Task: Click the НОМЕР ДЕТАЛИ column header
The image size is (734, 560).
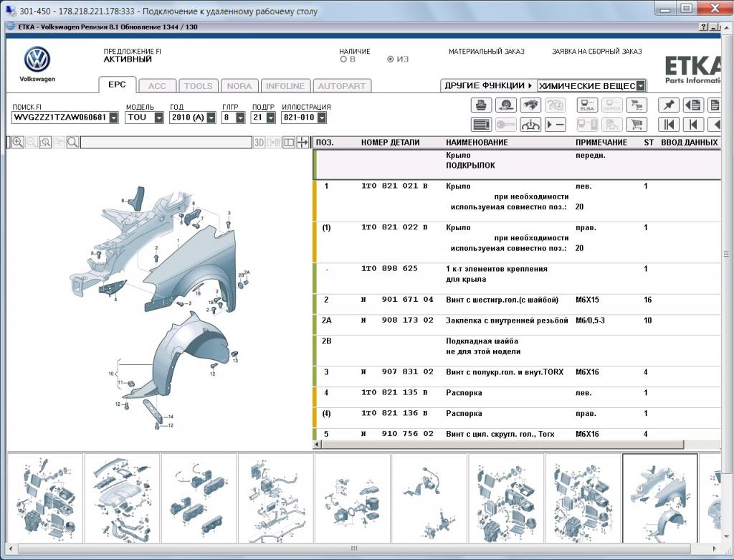Action: [391, 143]
